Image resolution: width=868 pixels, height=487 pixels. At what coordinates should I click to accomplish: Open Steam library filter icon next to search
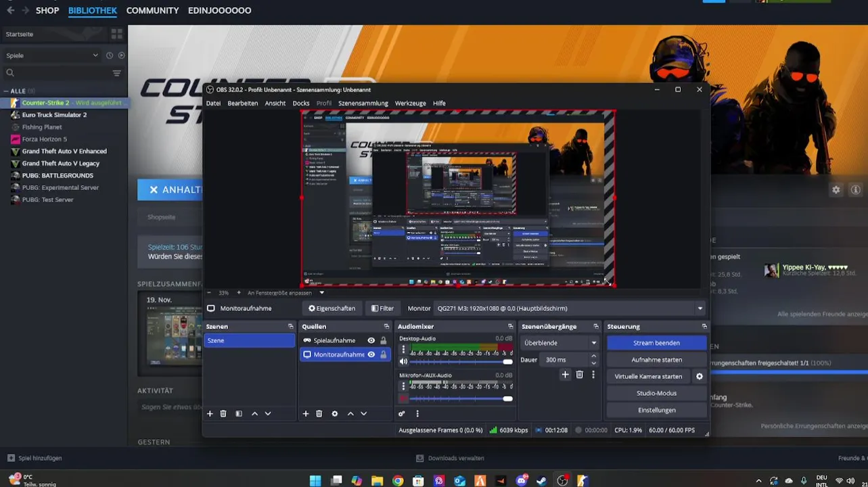pyautogui.click(x=117, y=73)
